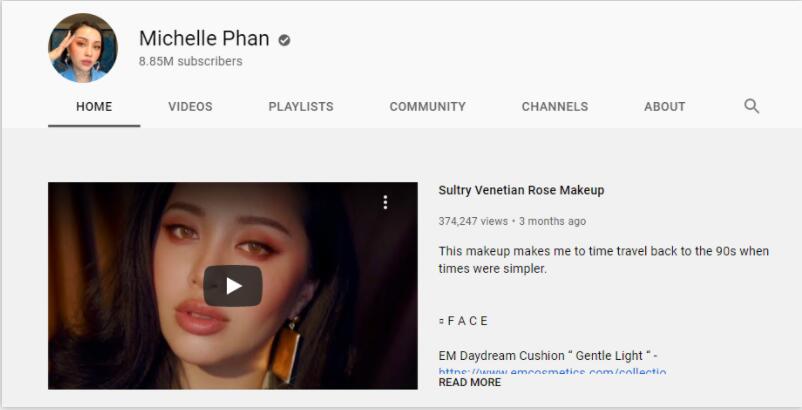Open the ABOUT tab
The image size is (802, 410).
pyautogui.click(x=664, y=107)
